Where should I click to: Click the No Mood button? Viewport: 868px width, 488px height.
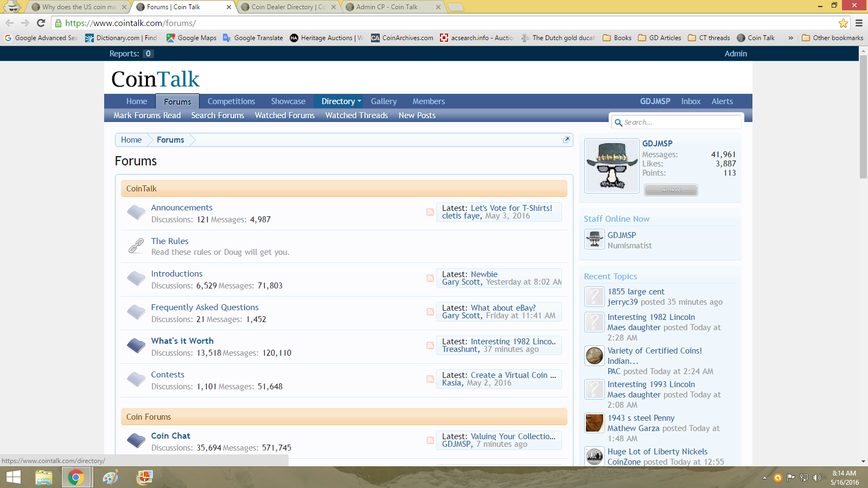coord(671,190)
